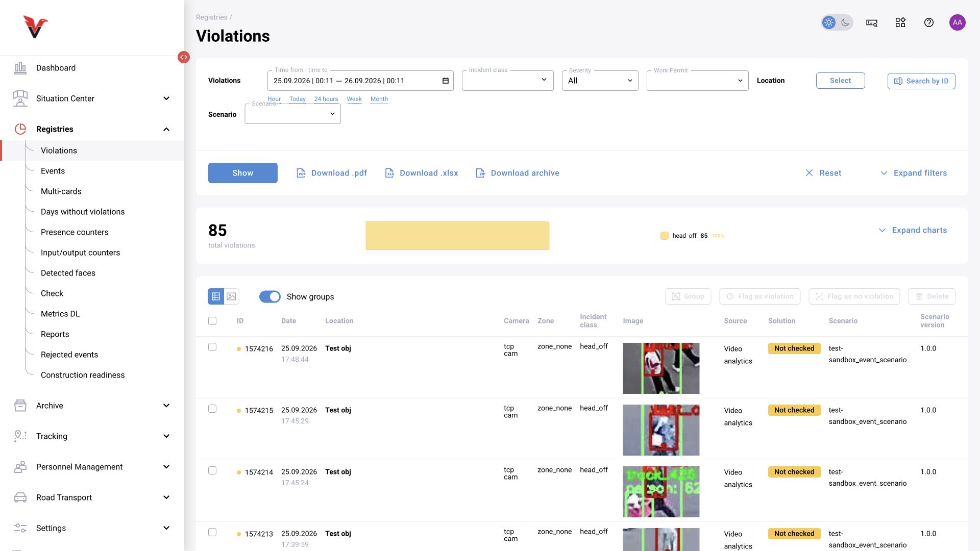The image size is (980, 551).
Task: Click Download .pdf link
Action: [332, 173]
